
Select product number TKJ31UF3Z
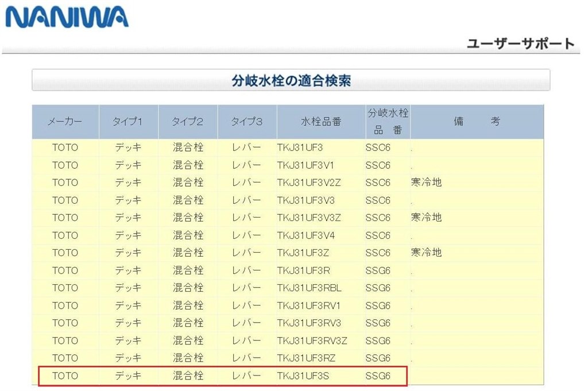(303, 253)
